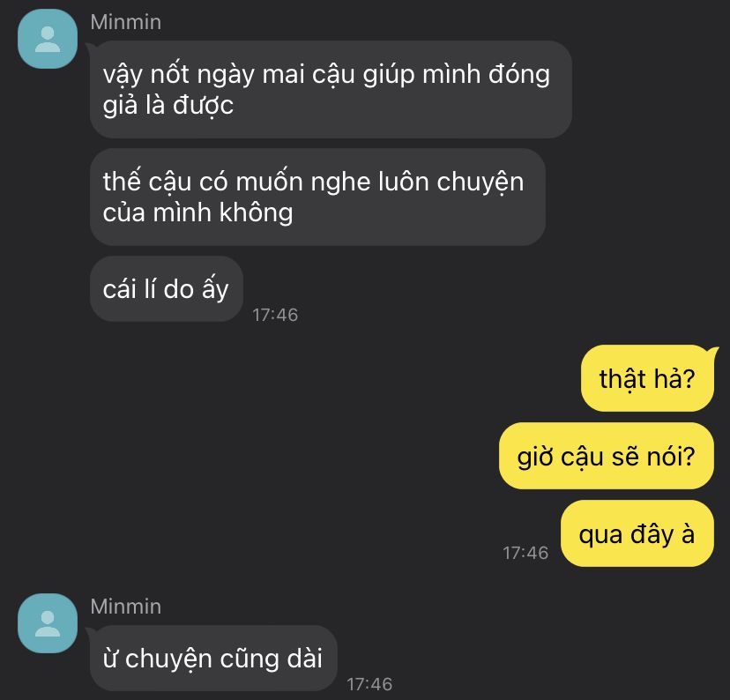Tap the yellow "thật hả?" bubble
Viewport: 730px width, 700px height.
pos(647,378)
